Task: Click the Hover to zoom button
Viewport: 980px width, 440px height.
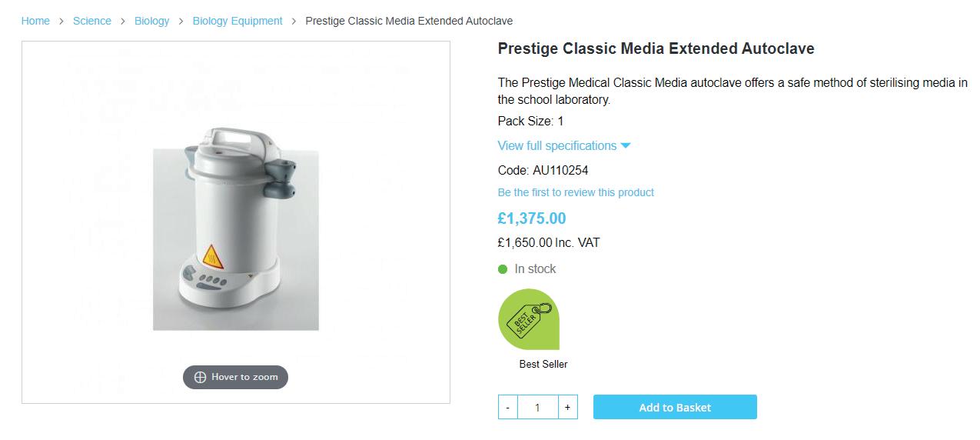Action: (235, 377)
